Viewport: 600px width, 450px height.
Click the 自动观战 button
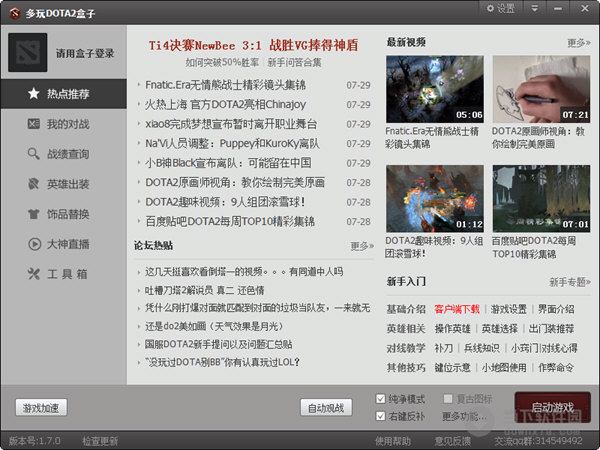tap(326, 408)
